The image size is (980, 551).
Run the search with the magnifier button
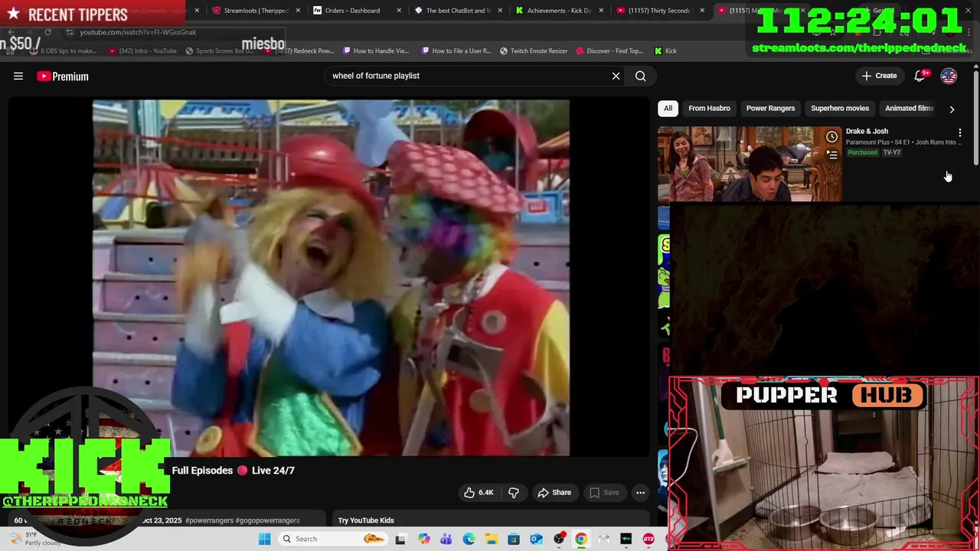[x=640, y=76]
